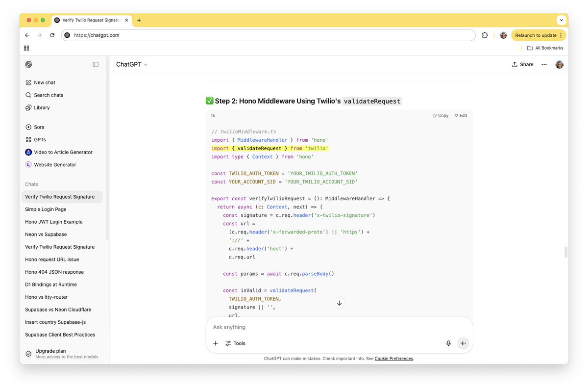Open browser extensions puzzle icon
This screenshot has height=390, width=588.
tap(485, 35)
